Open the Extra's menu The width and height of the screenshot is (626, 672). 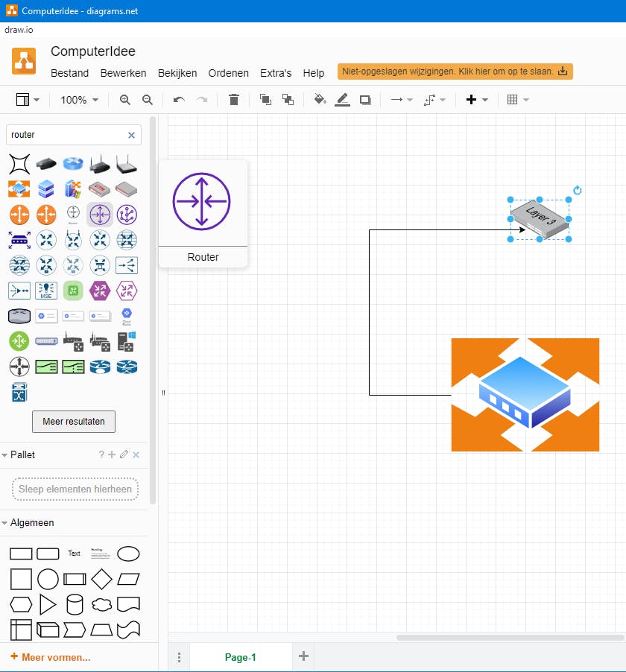pos(276,73)
